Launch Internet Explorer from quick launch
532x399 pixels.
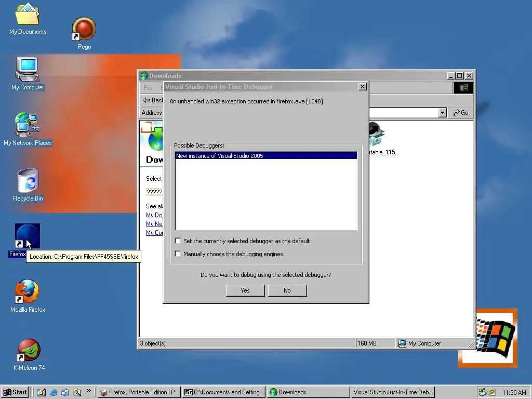[x=54, y=392]
